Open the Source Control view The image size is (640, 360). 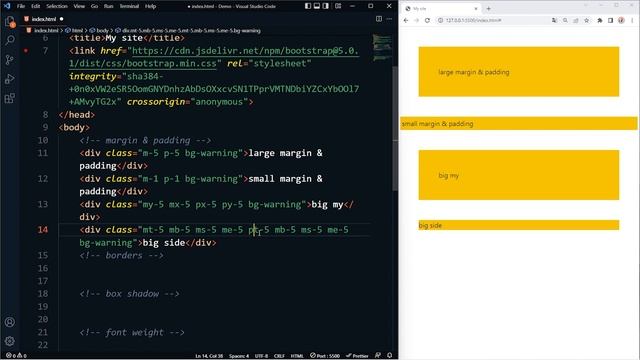tap(10, 60)
